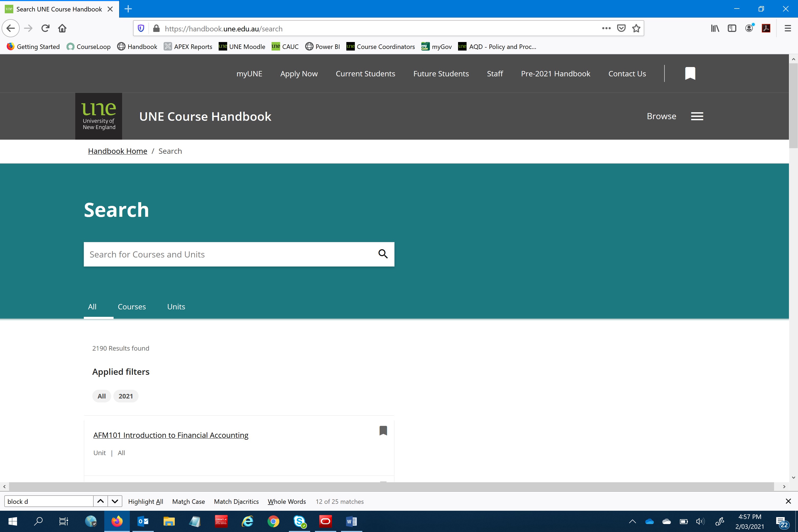Close the find bar

pyautogui.click(x=788, y=501)
